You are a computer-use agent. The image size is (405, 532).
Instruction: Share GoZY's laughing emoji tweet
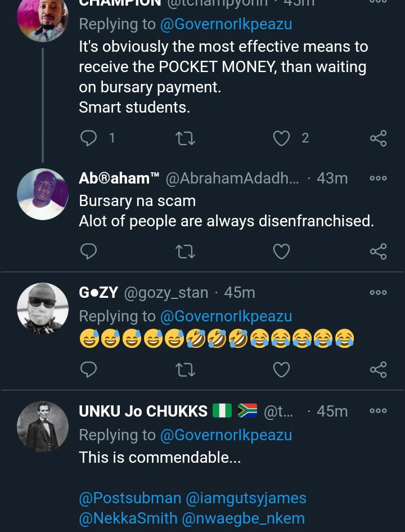[378, 369]
